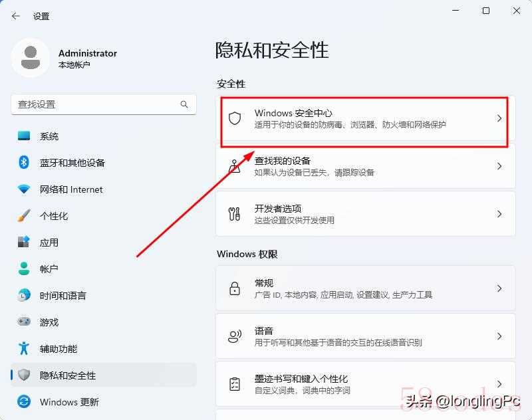Open 时间和语言 settings
The width and height of the screenshot is (532, 420).
(104, 295)
